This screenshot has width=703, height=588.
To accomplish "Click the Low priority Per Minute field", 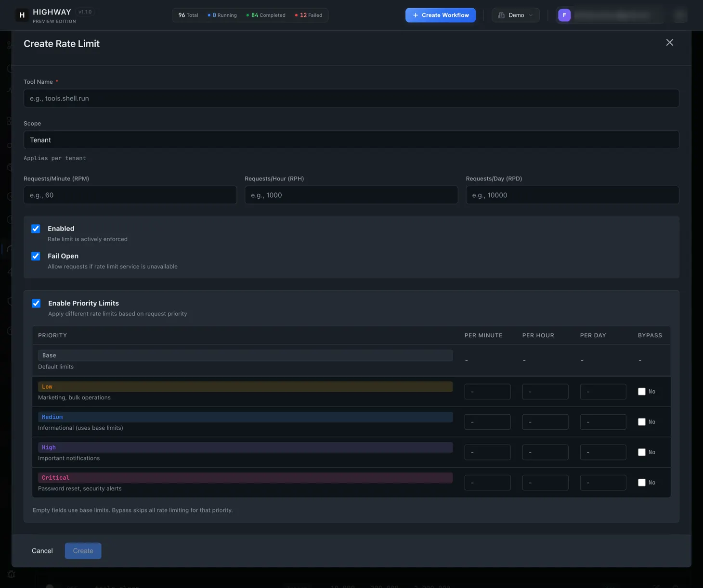I will coord(487,392).
